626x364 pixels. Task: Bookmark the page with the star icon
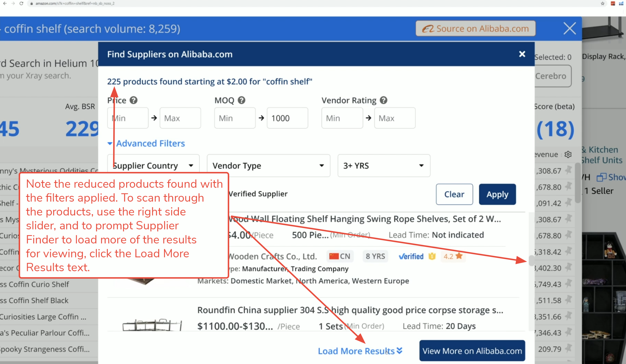pyautogui.click(x=602, y=3)
